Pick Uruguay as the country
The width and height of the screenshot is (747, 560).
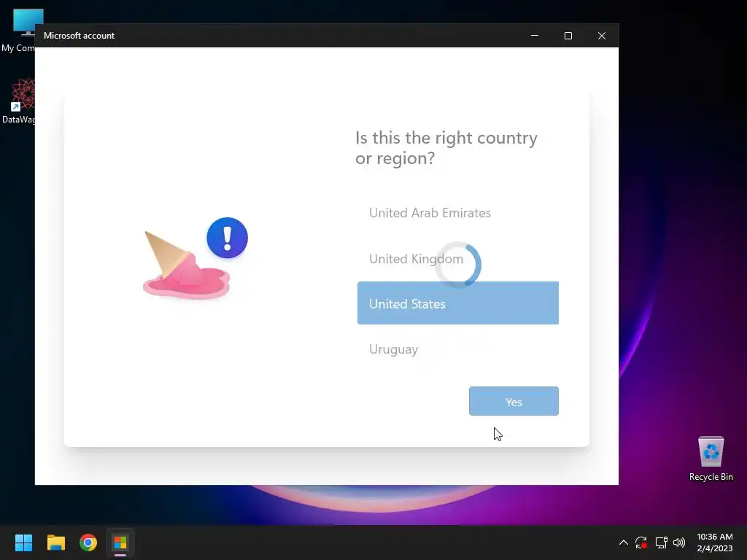(458, 349)
